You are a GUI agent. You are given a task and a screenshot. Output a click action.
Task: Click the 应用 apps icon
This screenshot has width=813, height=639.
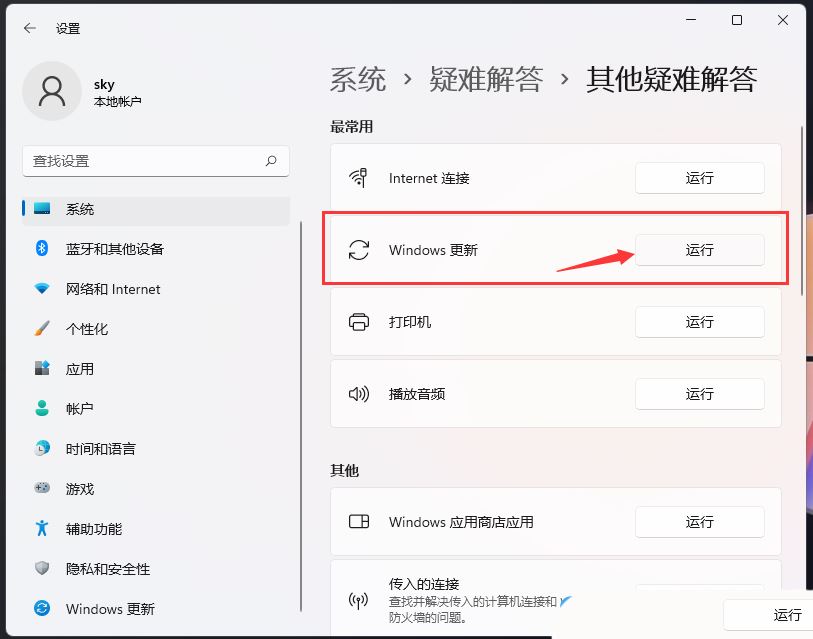click(42, 368)
